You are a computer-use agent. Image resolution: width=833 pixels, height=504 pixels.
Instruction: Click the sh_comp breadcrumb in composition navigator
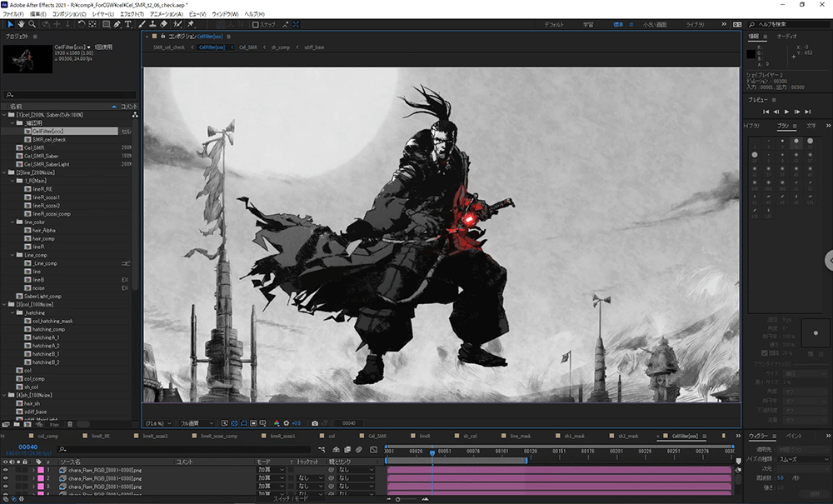coord(281,47)
